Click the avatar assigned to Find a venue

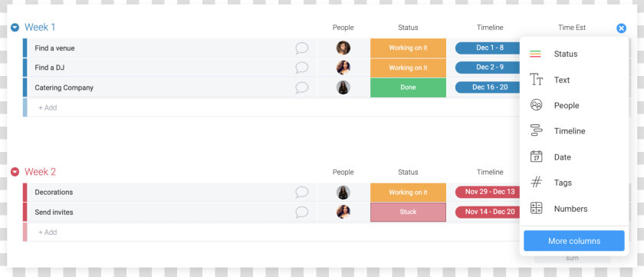[x=343, y=48]
